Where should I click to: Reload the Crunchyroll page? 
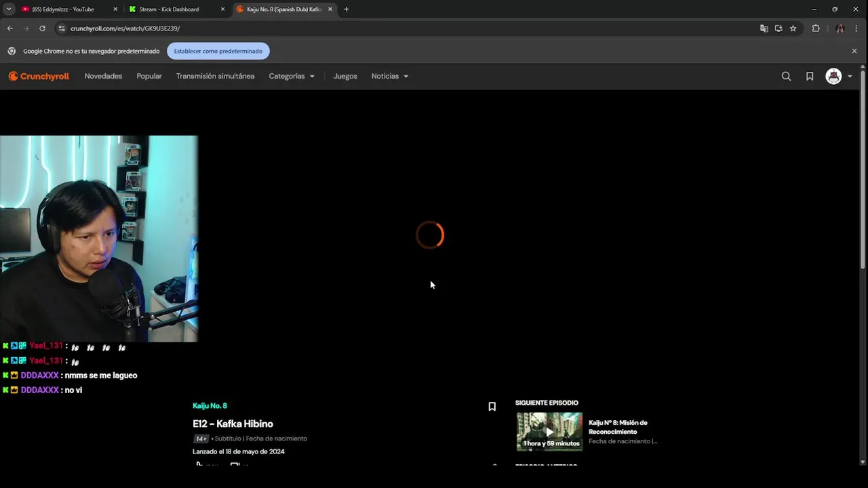pos(42,28)
